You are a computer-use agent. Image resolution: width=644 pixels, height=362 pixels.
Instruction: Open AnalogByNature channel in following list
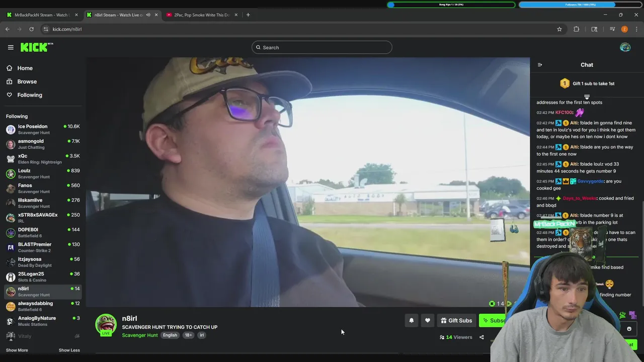[43, 321]
